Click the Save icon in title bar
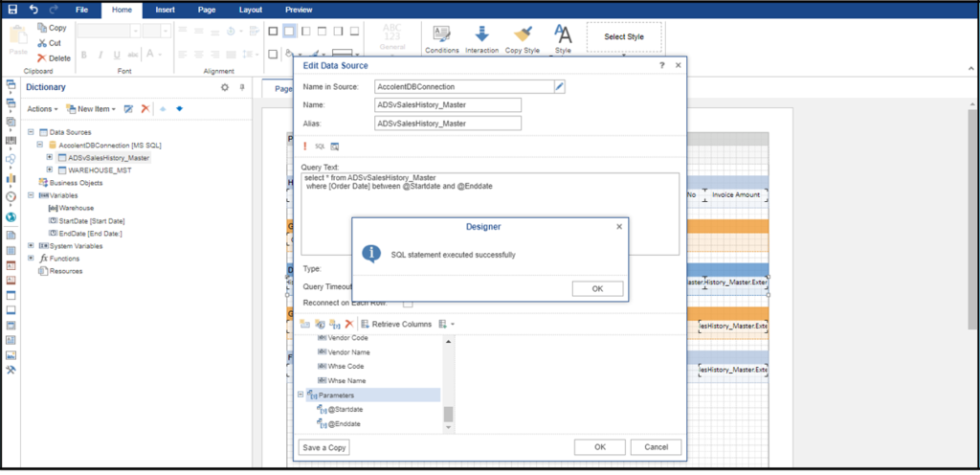Viewport: 980px width, 475px height. click(x=11, y=10)
